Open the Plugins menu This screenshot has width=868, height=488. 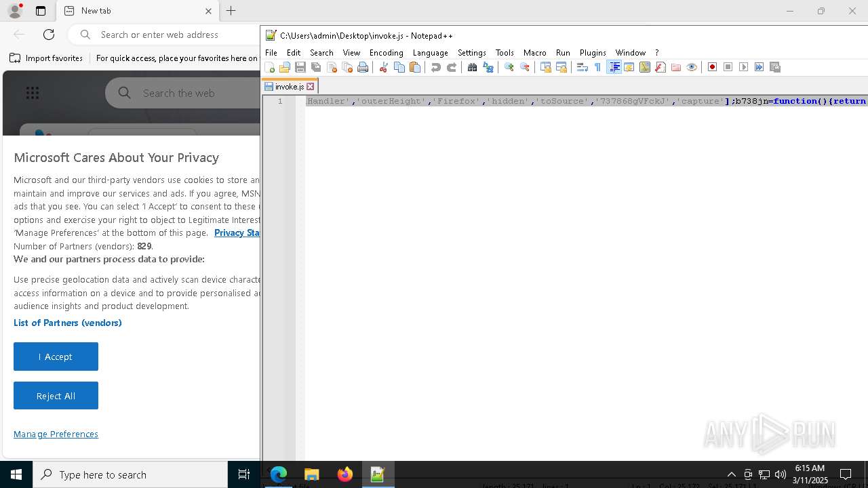pos(593,52)
